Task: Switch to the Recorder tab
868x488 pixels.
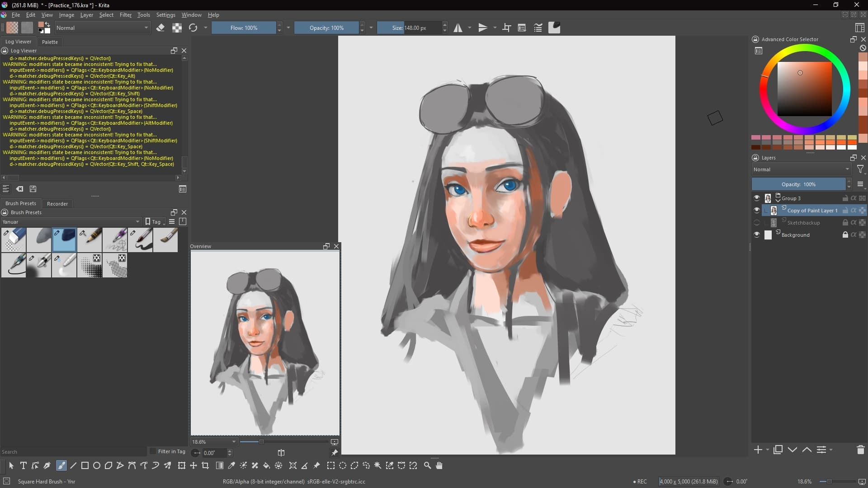Action: click(57, 204)
